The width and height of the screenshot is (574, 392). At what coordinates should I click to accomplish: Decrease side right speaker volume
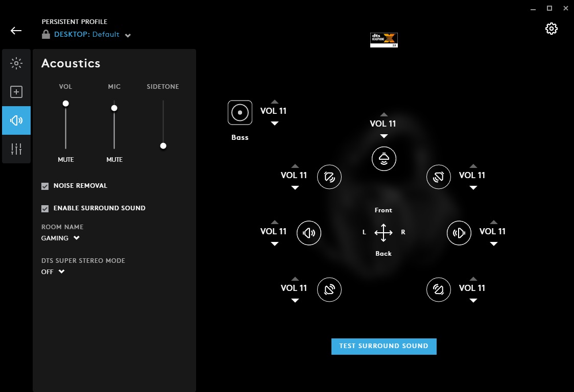coord(494,244)
